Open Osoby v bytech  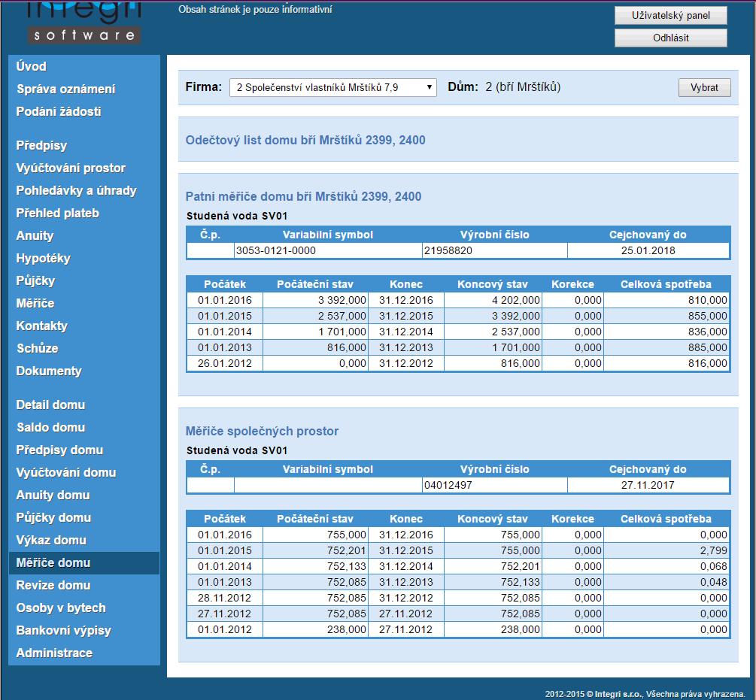61,608
